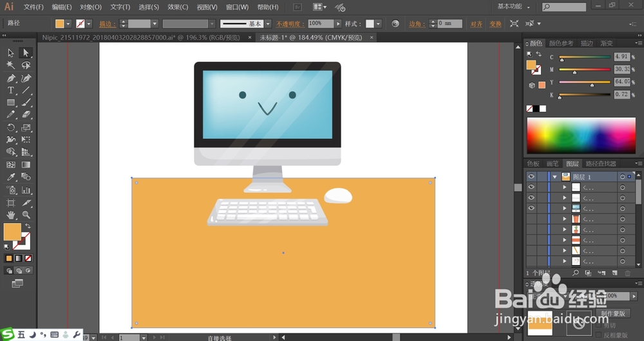Select the Rectangle tool
Viewport: 644px width, 341px height.
[x=11, y=102]
